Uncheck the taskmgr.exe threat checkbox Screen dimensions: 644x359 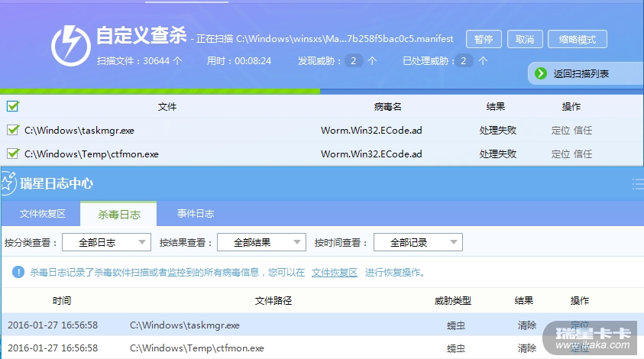13,130
